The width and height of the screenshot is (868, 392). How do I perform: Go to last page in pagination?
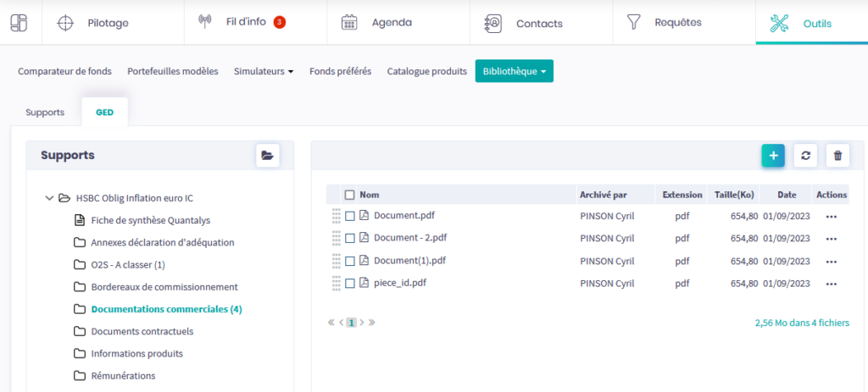(x=372, y=323)
